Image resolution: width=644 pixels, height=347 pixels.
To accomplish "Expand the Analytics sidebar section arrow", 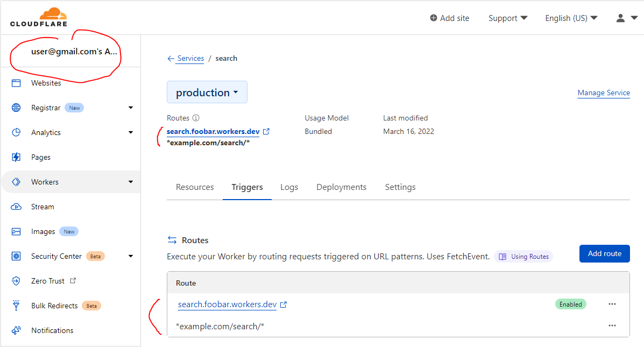I will pyautogui.click(x=131, y=132).
